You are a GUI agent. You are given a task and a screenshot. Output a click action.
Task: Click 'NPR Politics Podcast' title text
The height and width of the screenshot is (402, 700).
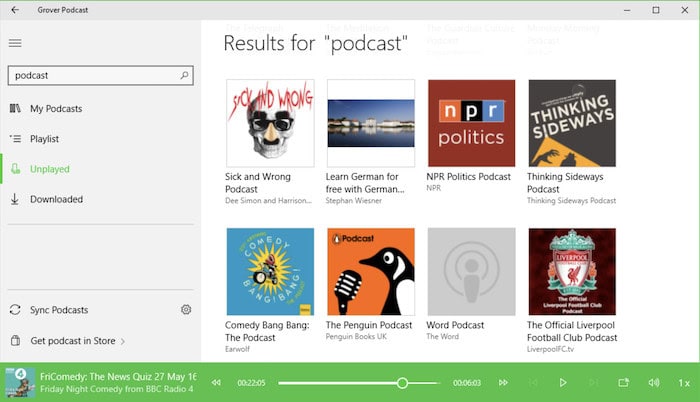[x=468, y=177]
